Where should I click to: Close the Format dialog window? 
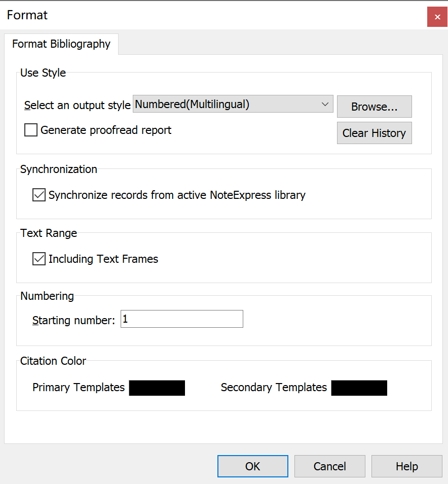click(x=437, y=17)
